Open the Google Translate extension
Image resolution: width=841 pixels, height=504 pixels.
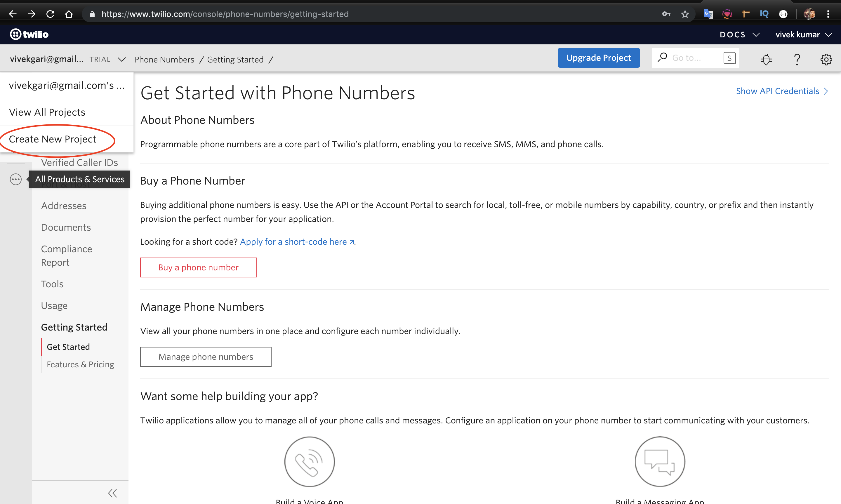[x=708, y=14]
